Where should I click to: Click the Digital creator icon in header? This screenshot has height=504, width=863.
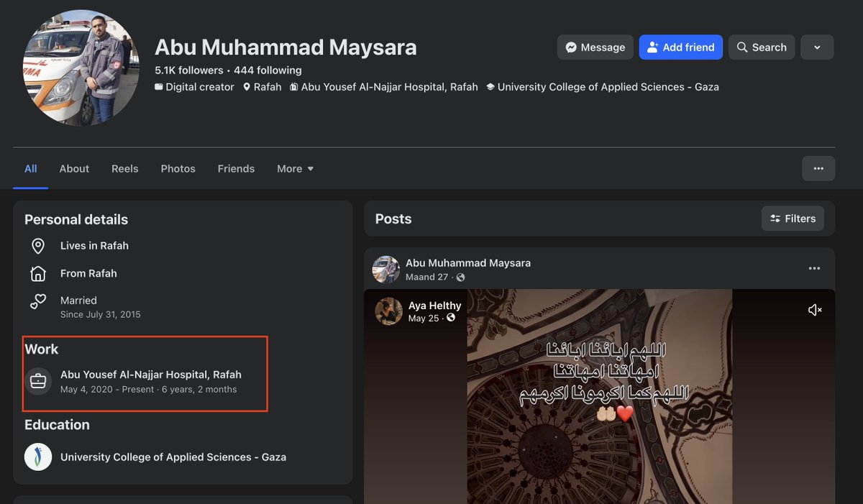point(159,87)
